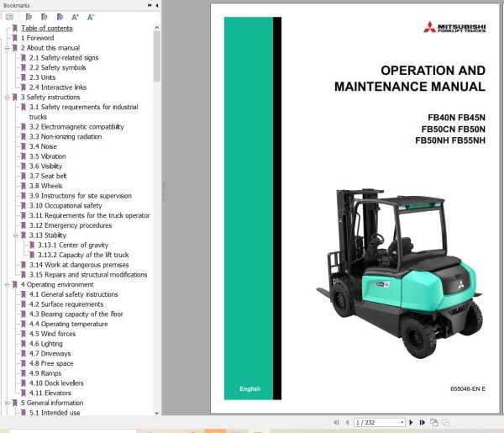The width and height of the screenshot is (504, 433).
Task: Open bookmark '4.7 Driveways'
Action: pos(50,353)
